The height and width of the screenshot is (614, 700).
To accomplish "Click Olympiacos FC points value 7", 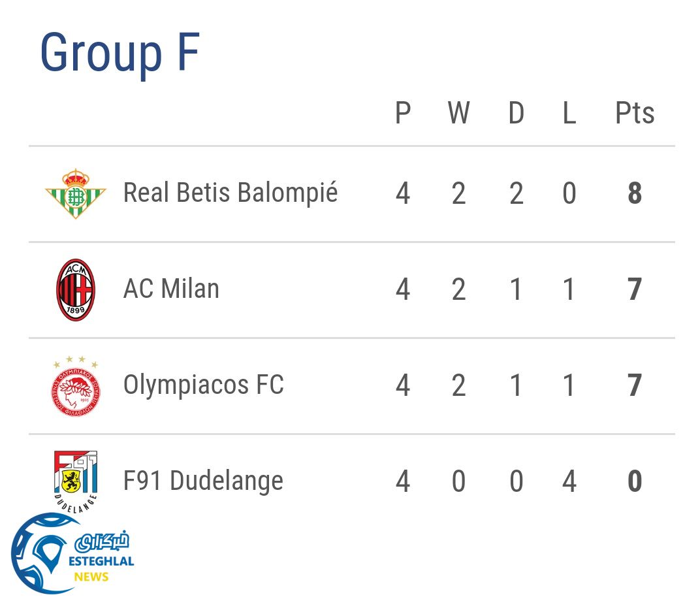I will (635, 385).
